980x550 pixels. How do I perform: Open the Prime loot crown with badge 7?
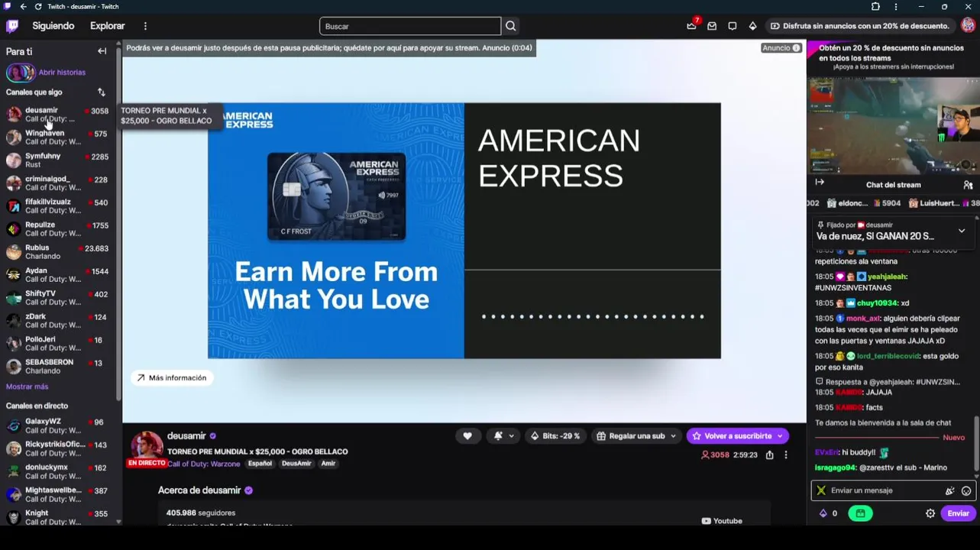coord(692,26)
